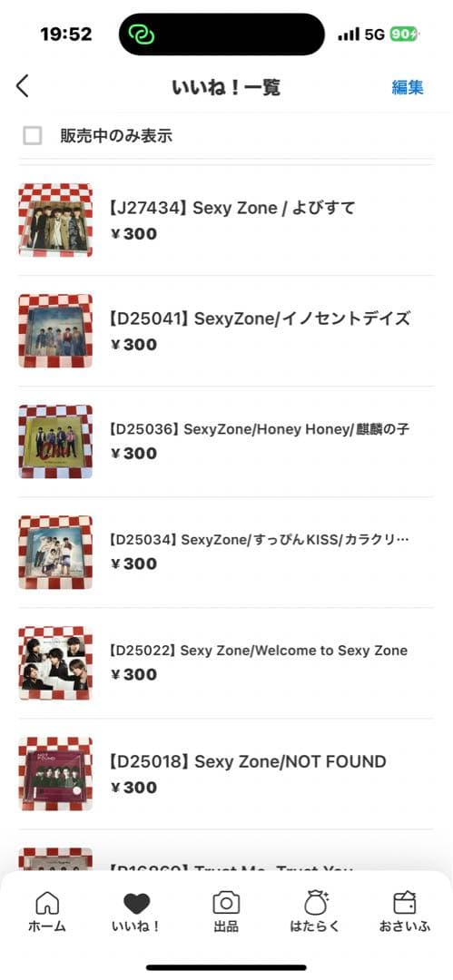The width and height of the screenshot is (453, 980).
Task: Open the 出品 camera icon
Action: [226, 903]
